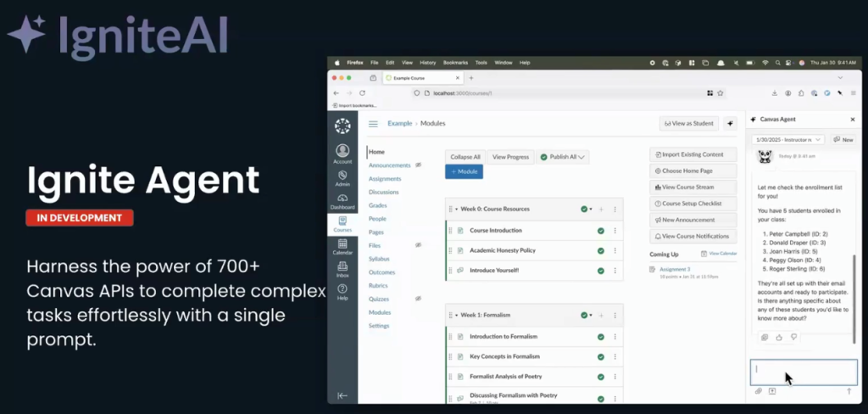Select the Example Course browser tab

pos(424,78)
